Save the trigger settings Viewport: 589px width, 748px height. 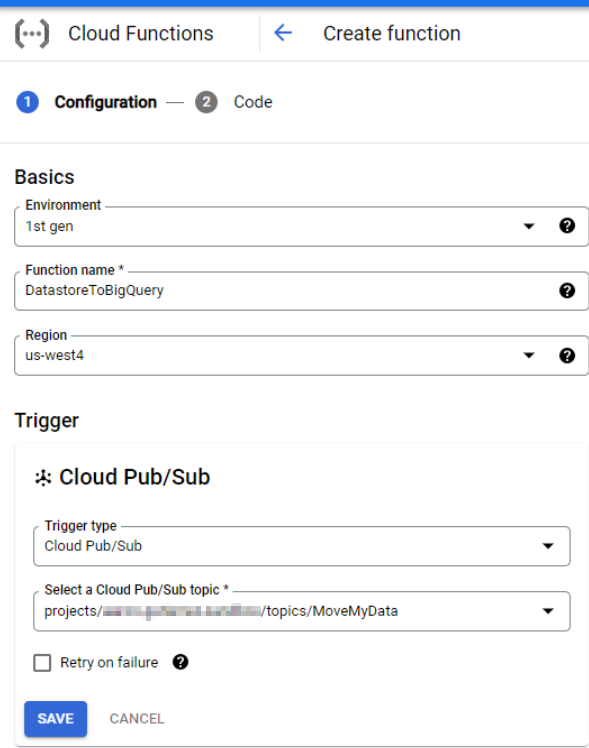click(55, 719)
